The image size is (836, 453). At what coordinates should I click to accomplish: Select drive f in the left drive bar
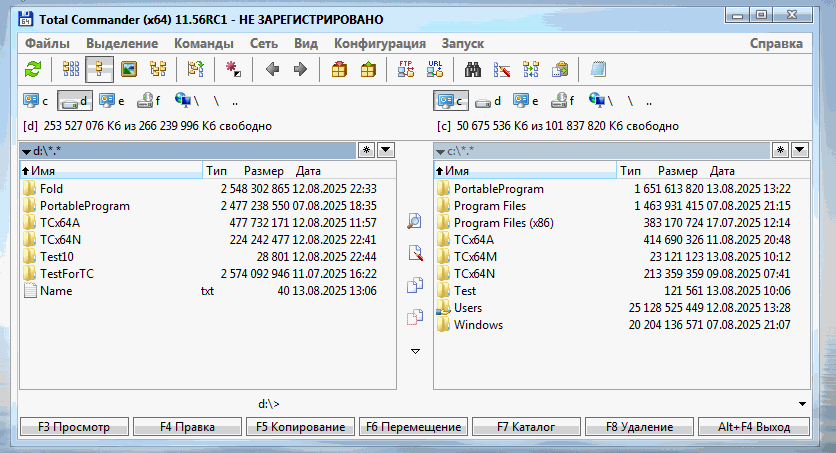[x=149, y=101]
